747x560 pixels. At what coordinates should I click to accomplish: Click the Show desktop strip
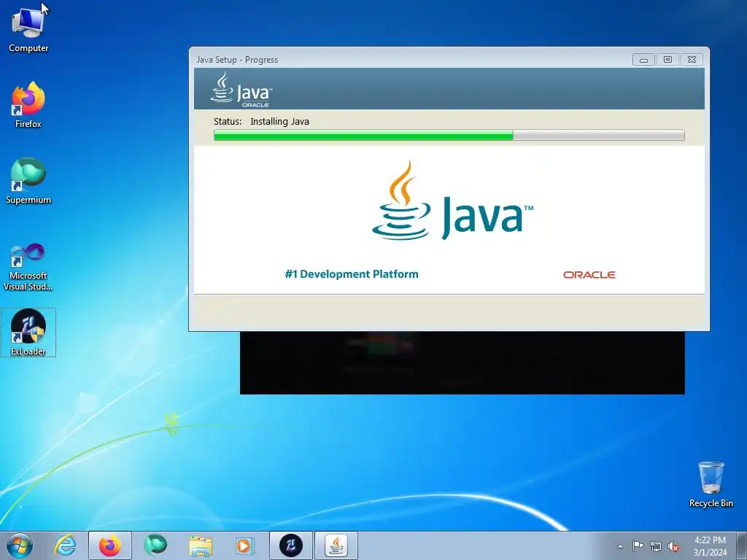click(x=741, y=545)
